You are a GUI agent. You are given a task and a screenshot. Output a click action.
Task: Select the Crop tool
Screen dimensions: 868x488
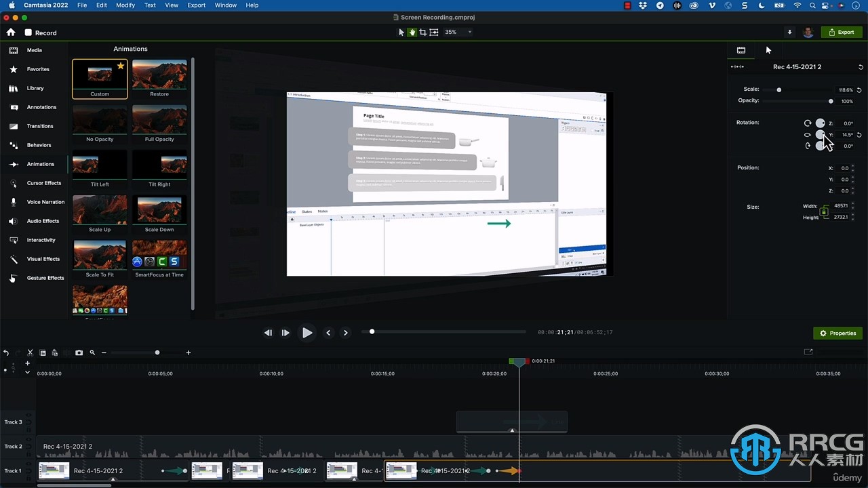pyautogui.click(x=422, y=32)
